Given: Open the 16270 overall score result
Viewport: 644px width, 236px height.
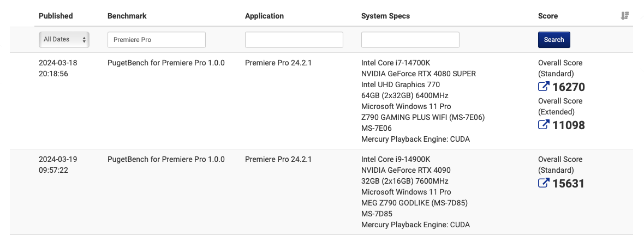Looking at the screenshot, I should [569, 87].
